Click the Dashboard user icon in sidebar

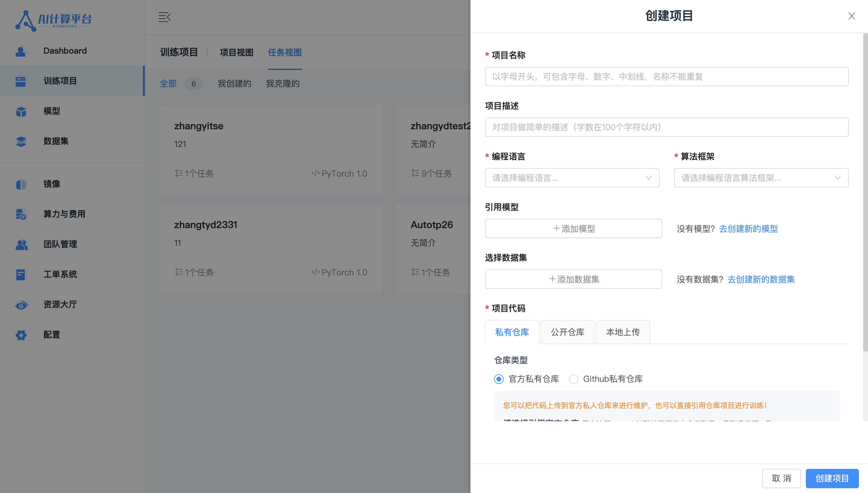coord(21,51)
